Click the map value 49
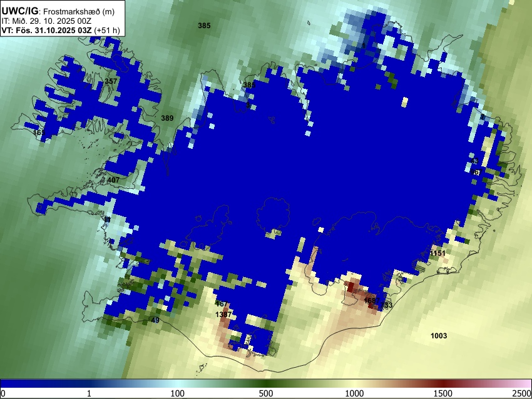This screenshot has width=532, height=399. (155, 320)
